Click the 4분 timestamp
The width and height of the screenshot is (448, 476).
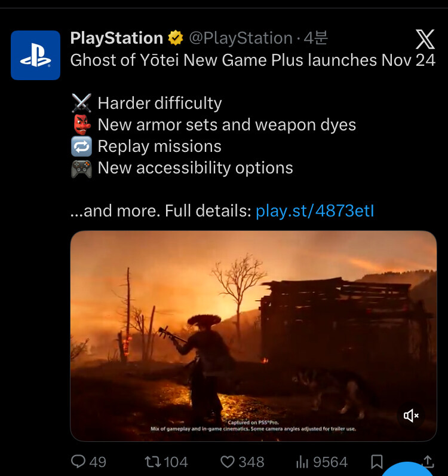316,38
